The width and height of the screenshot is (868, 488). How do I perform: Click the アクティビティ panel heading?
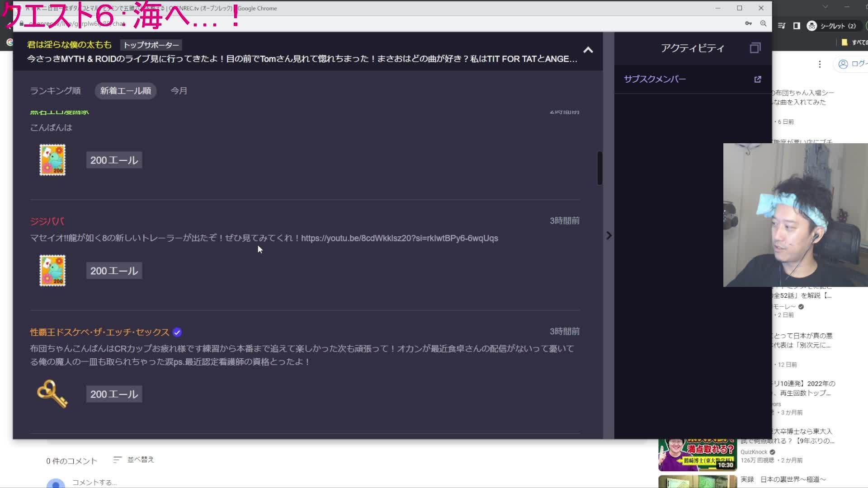(693, 48)
